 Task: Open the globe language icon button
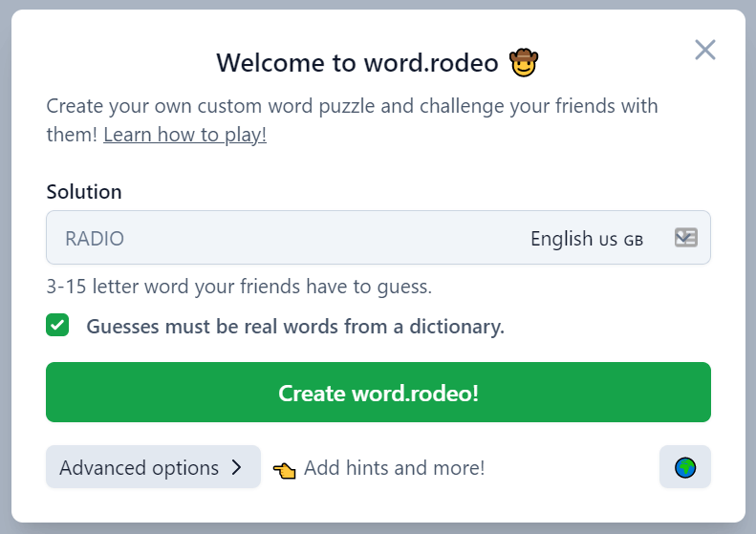[685, 467]
